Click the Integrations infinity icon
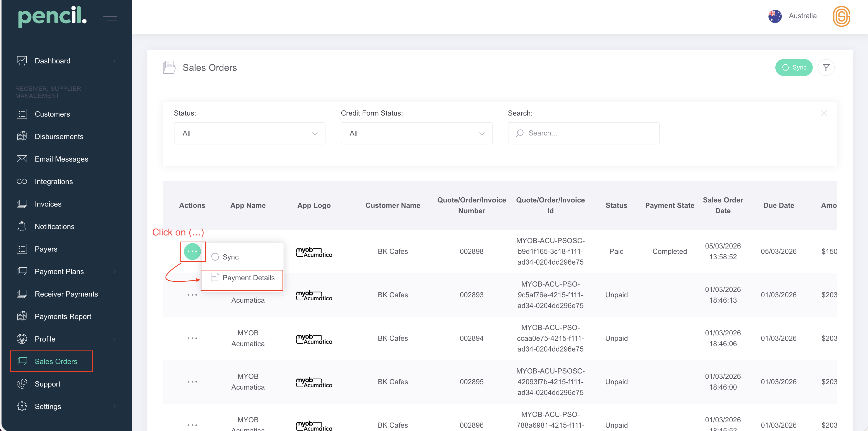The width and height of the screenshot is (868, 431). [22, 182]
